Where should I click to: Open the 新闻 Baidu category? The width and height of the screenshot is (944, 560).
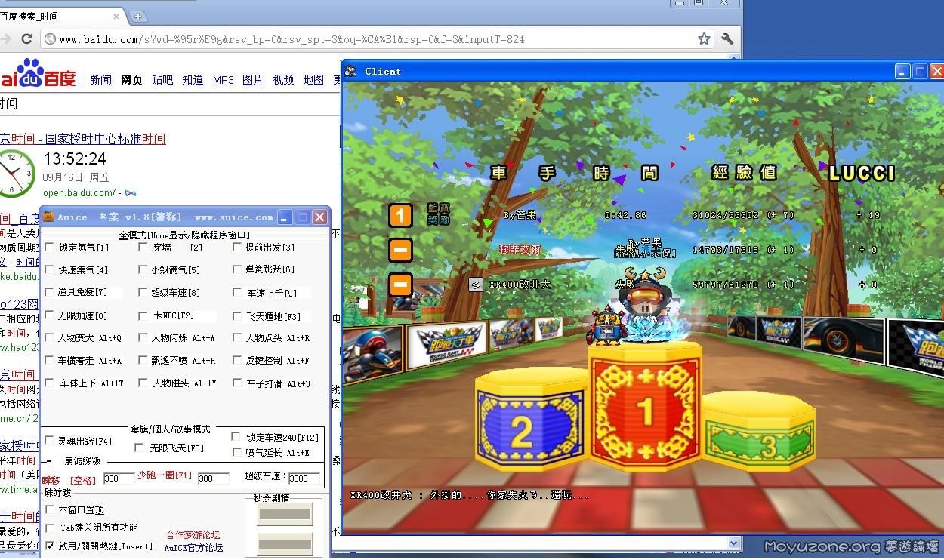click(101, 80)
